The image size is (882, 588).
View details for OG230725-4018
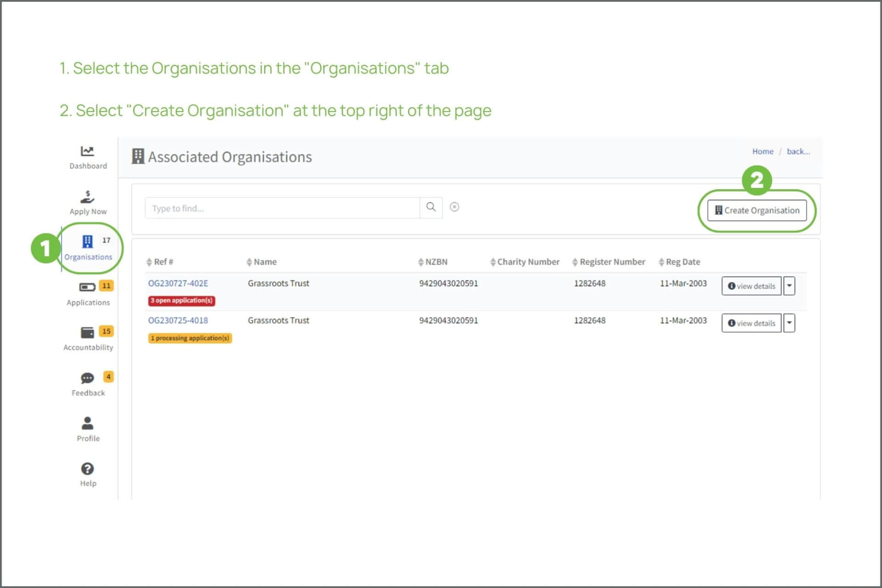tap(752, 323)
